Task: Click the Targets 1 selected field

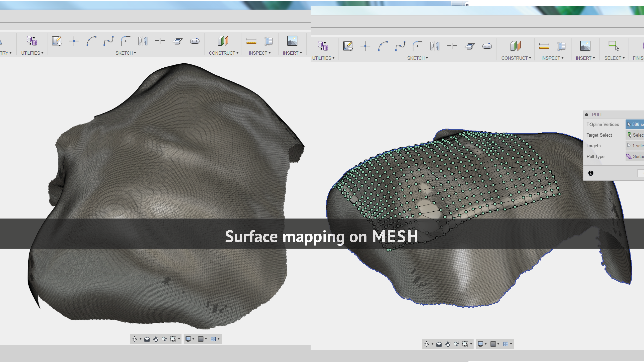Action: coord(635,146)
